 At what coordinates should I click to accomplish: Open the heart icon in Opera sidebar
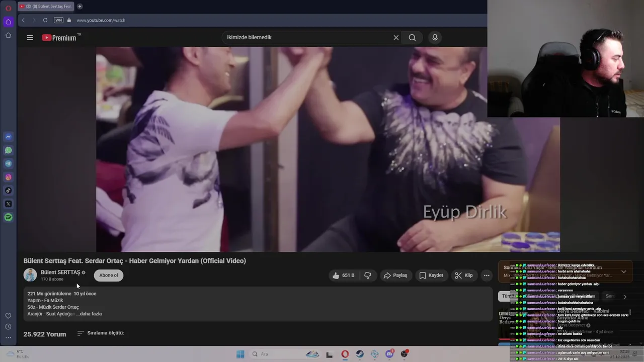tap(8, 316)
